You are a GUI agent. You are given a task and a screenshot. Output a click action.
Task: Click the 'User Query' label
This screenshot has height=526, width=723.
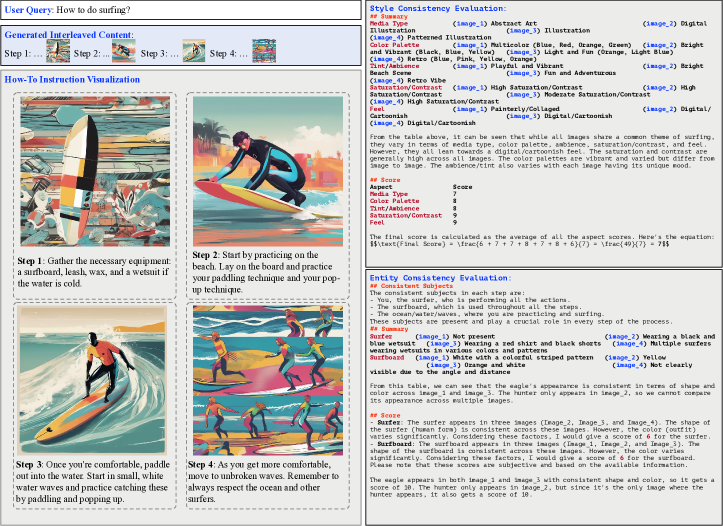coord(29,10)
